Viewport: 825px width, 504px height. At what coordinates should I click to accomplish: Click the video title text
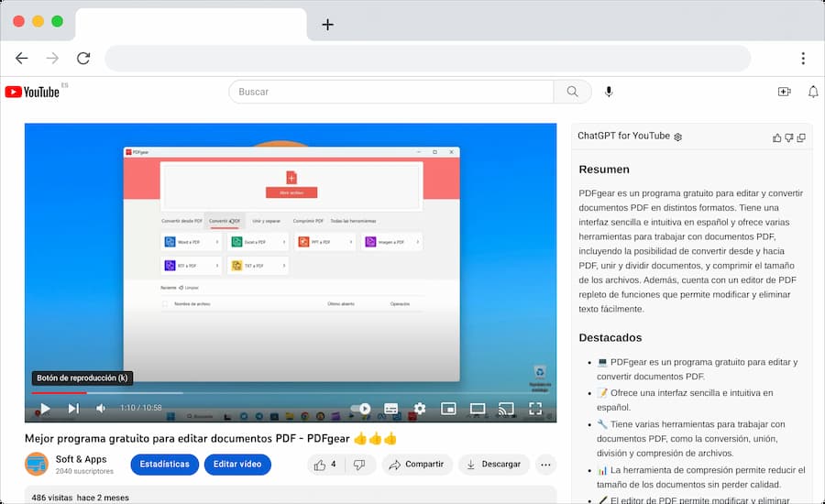coord(211,438)
